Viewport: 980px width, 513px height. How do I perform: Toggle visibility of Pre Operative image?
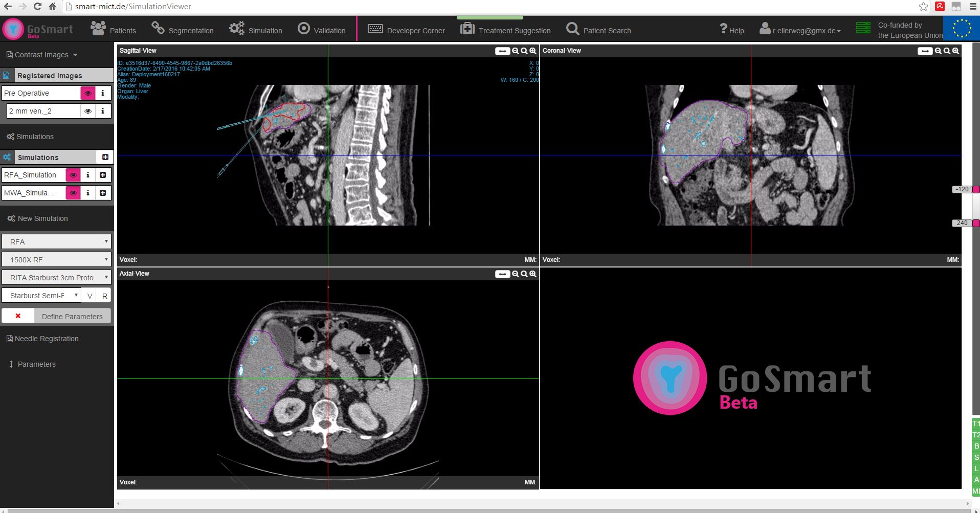point(88,93)
